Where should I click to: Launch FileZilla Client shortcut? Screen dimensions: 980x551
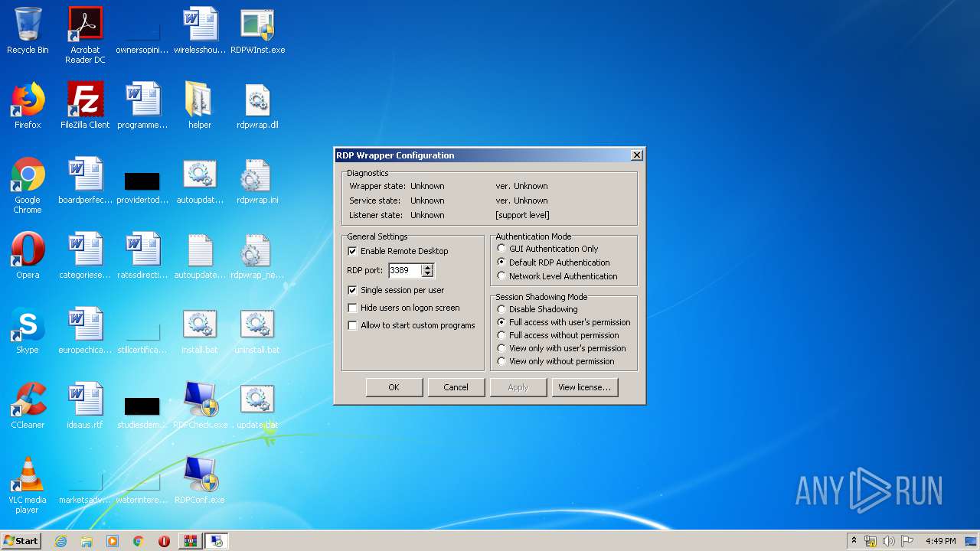point(85,106)
